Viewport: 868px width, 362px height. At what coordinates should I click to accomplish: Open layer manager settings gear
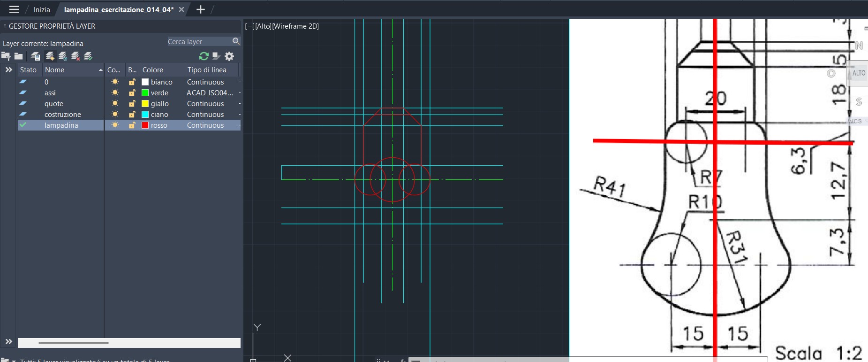229,56
